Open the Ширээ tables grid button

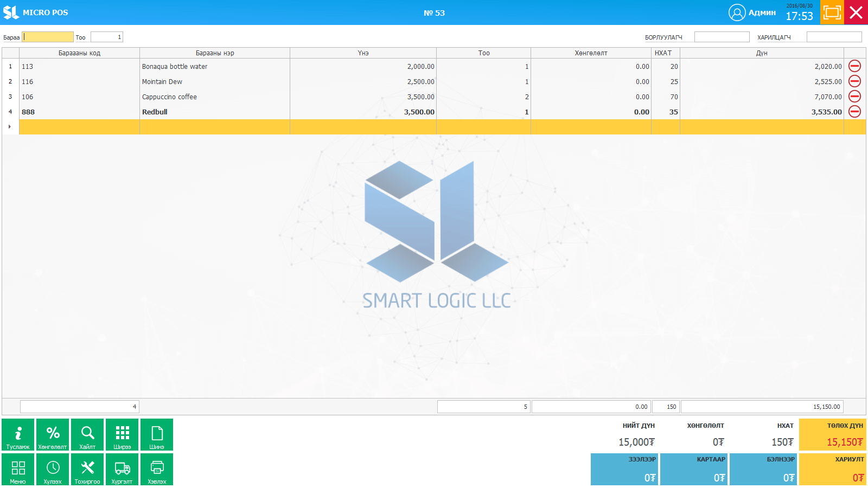(122, 434)
